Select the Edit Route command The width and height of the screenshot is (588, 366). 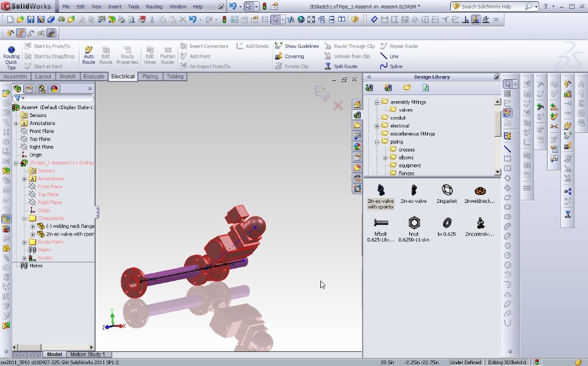click(x=106, y=55)
